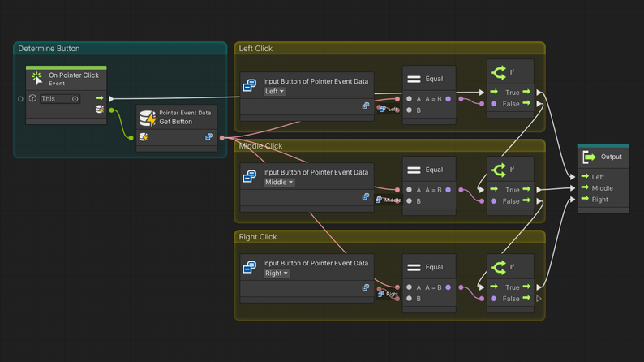Viewport: 644px width, 362px height.
Task: Click the A input port of Middle Click Equal node
Action: (x=409, y=190)
